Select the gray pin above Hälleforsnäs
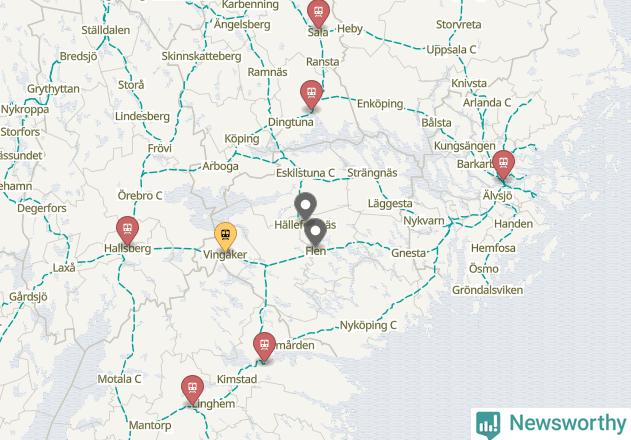631x440 pixels. tap(305, 207)
